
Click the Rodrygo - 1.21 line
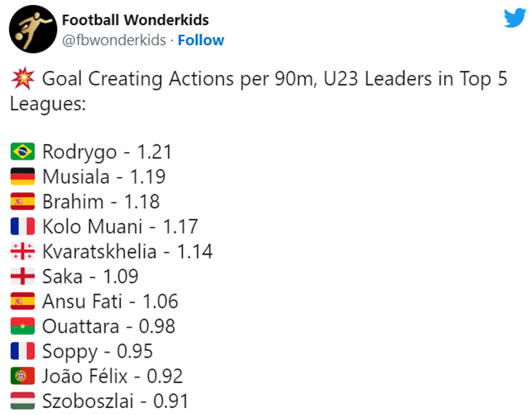click(107, 152)
